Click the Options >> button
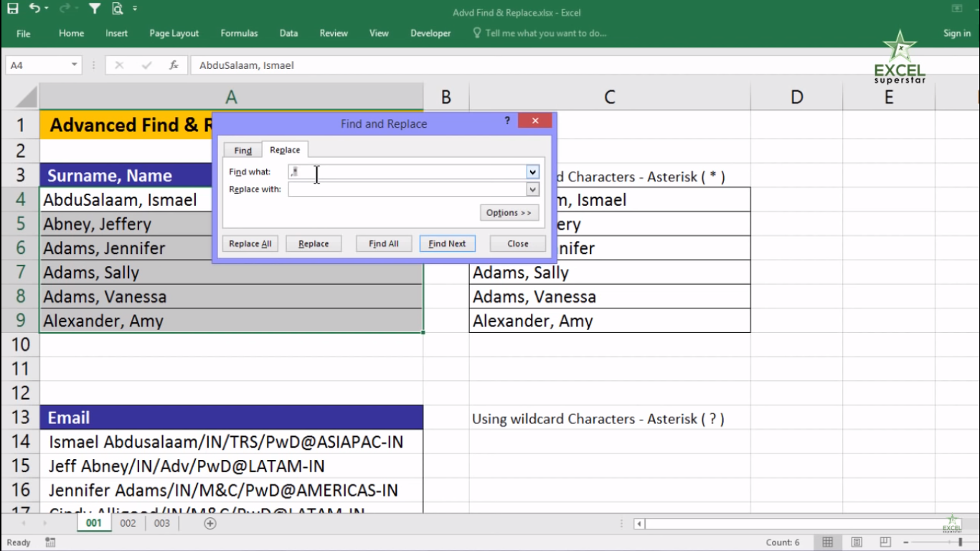 pyautogui.click(x=509, y=212)
